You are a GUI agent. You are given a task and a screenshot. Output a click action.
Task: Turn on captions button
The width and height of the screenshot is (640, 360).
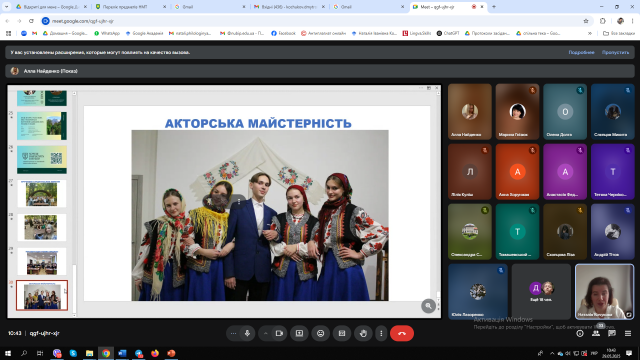click(342, 333)
